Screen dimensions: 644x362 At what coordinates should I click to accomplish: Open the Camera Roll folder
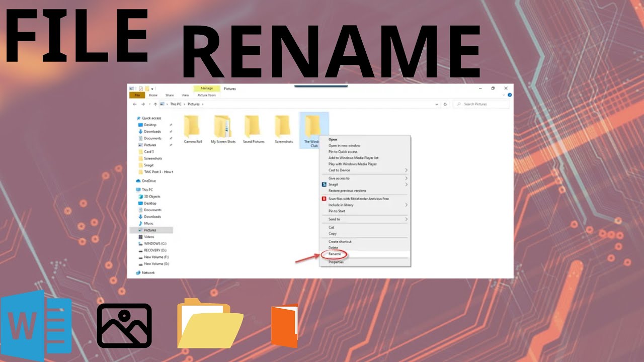193,130
